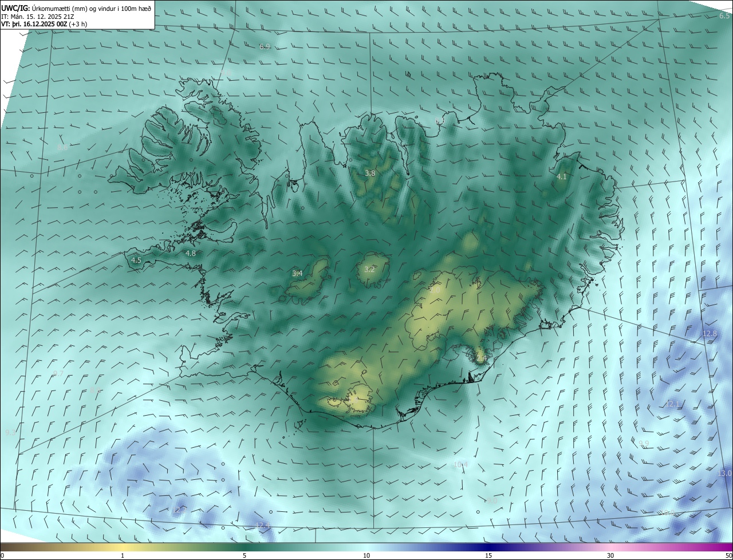This screenshot has width=733, height=560.
Task: Click the 5 tick label on the color scale
Action: tap(245, 555)
